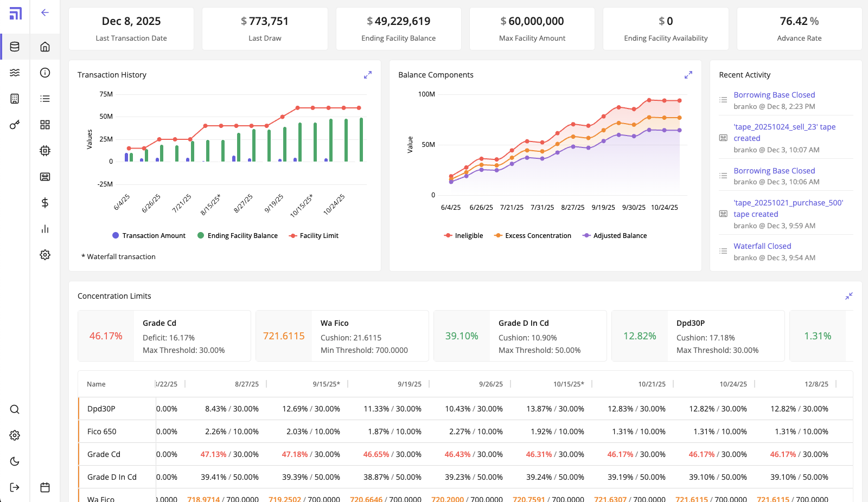Toggle dark mode with the moon icon

15,461
